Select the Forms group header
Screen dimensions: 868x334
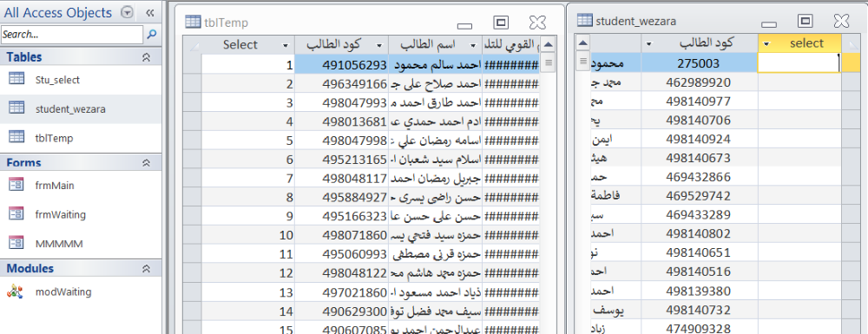[81, 162]
